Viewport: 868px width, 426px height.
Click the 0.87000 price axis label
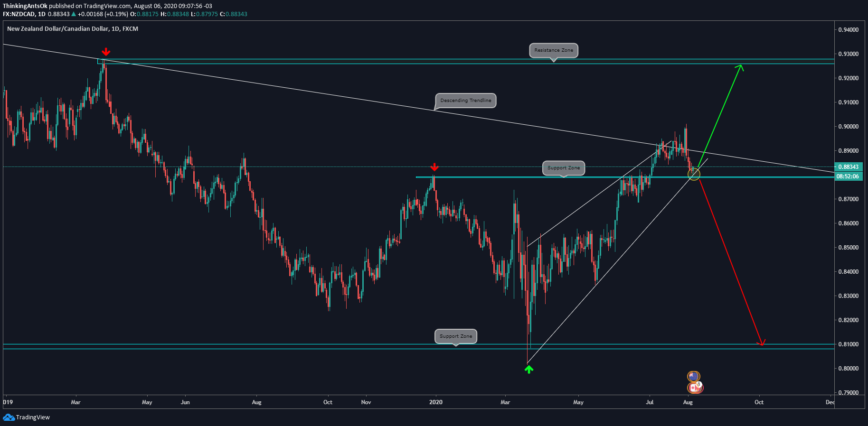(x=848, y=199)
